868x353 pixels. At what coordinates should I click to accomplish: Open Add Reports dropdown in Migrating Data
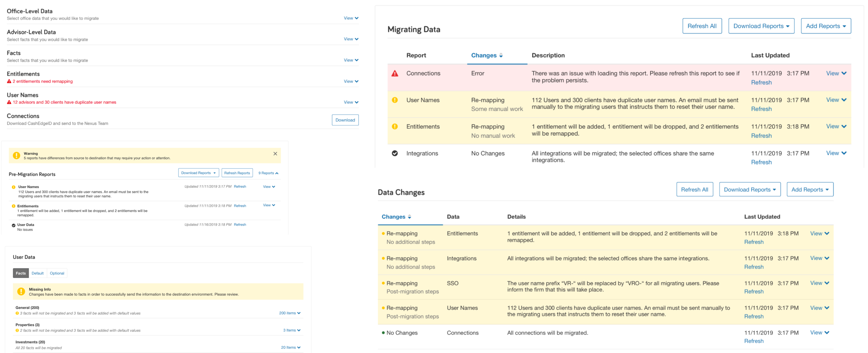click(826, 26)
